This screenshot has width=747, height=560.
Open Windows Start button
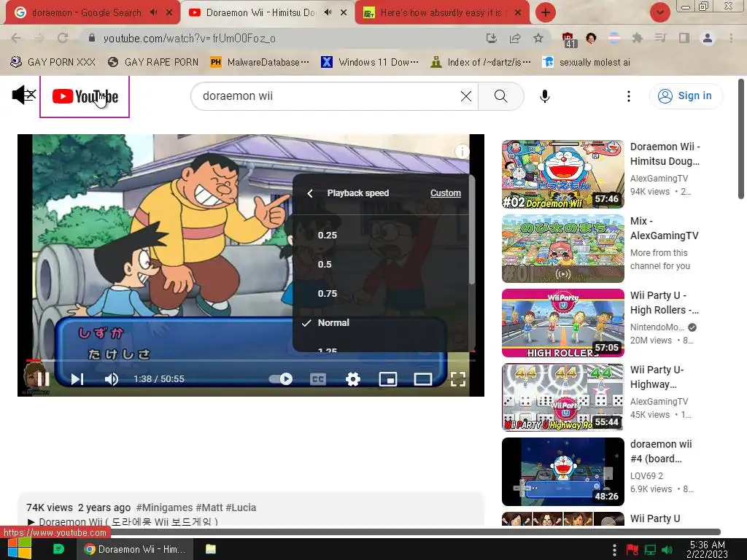pos(20,549)
